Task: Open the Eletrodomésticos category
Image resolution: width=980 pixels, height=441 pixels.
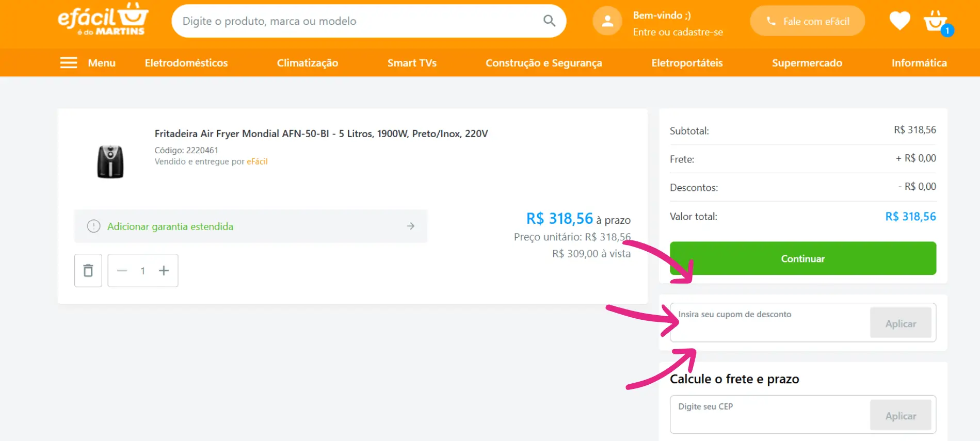Action: click(x=186, y=63)
